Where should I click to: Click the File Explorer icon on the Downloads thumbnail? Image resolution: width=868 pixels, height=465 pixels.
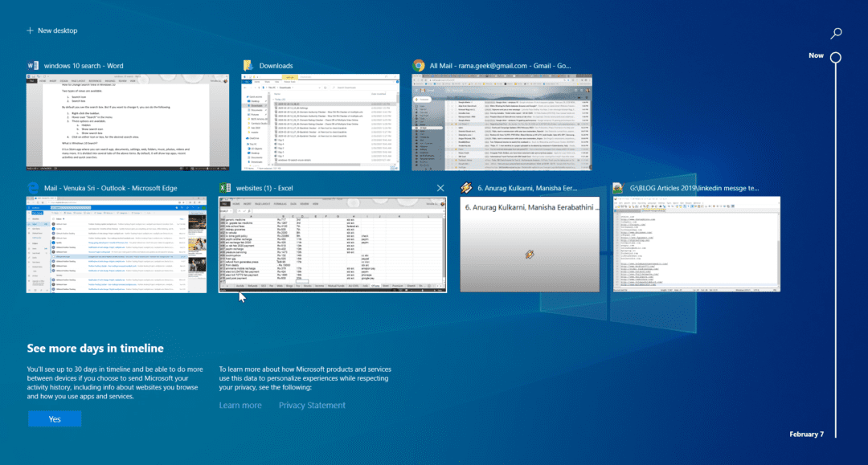[x=248, y=65]
